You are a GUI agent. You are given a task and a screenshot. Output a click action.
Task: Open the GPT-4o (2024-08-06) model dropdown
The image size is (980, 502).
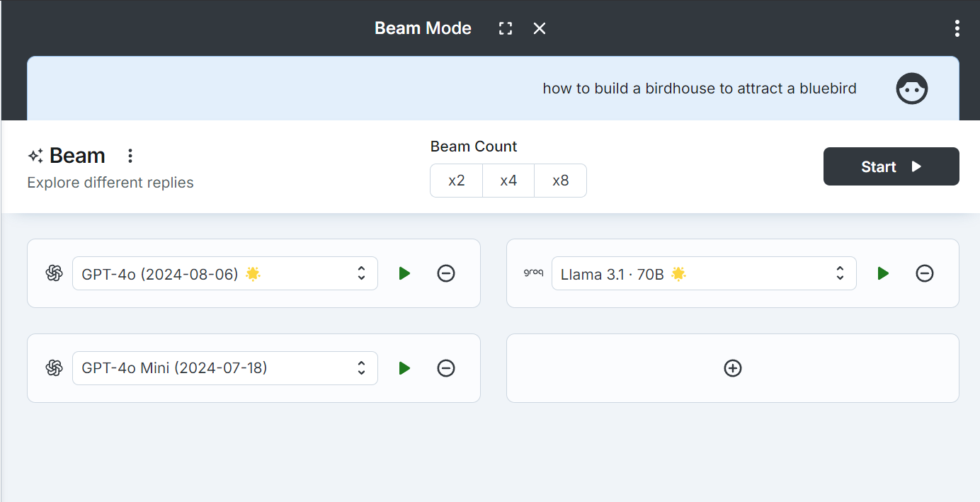click(x=225, y=273)
